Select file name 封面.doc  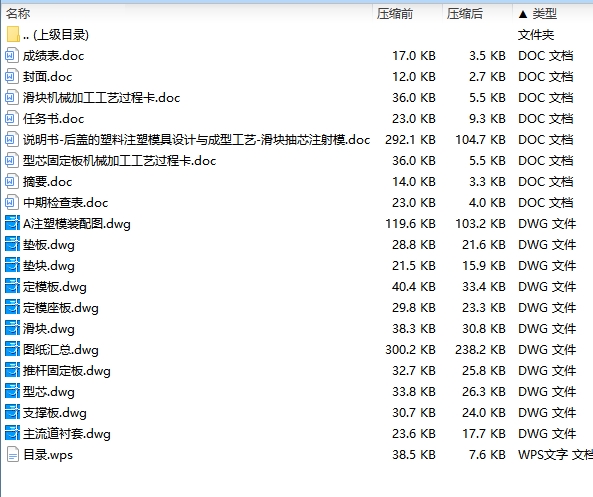47,77
